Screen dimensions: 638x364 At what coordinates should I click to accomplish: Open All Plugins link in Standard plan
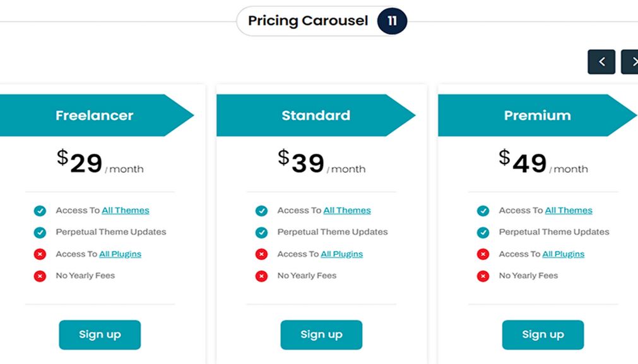pos(342,254)
